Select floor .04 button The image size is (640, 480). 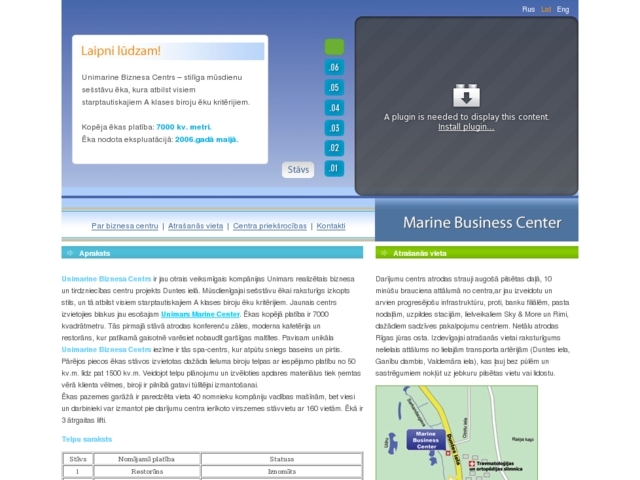334,108
